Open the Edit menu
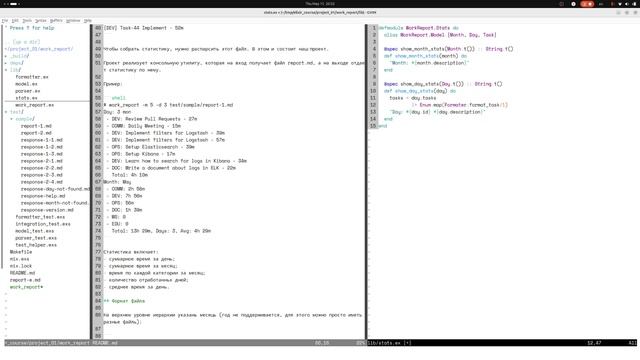The height and width of the screenshot is (360, 640). (x=15, y=20)
